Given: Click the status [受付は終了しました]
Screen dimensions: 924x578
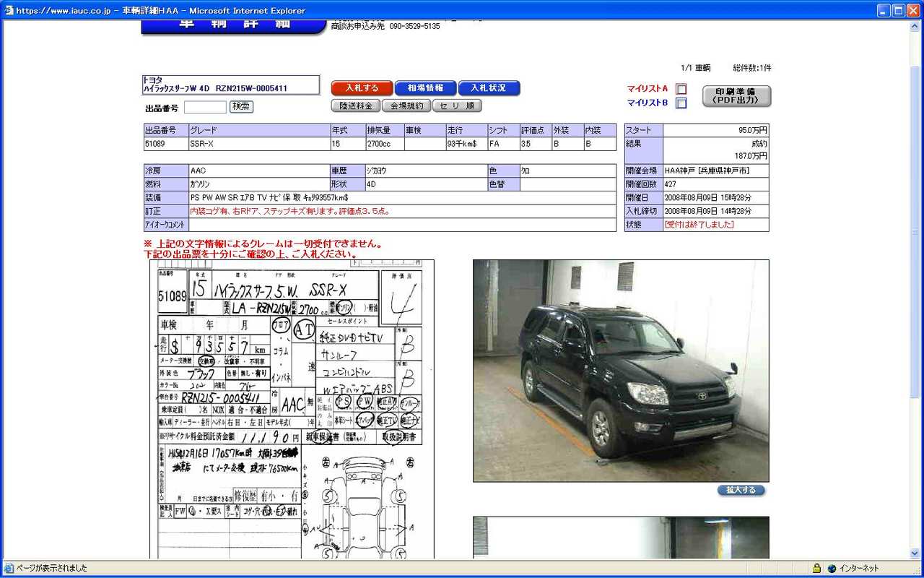Looking at the screenshot, I should pos(699,225).
